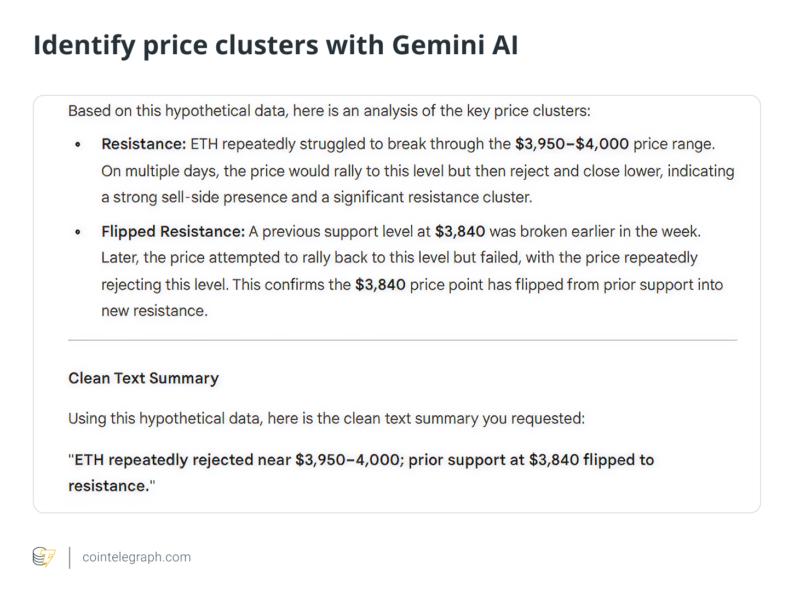
Task: Open the cointelegraph.com link
Action: (135, 557)
